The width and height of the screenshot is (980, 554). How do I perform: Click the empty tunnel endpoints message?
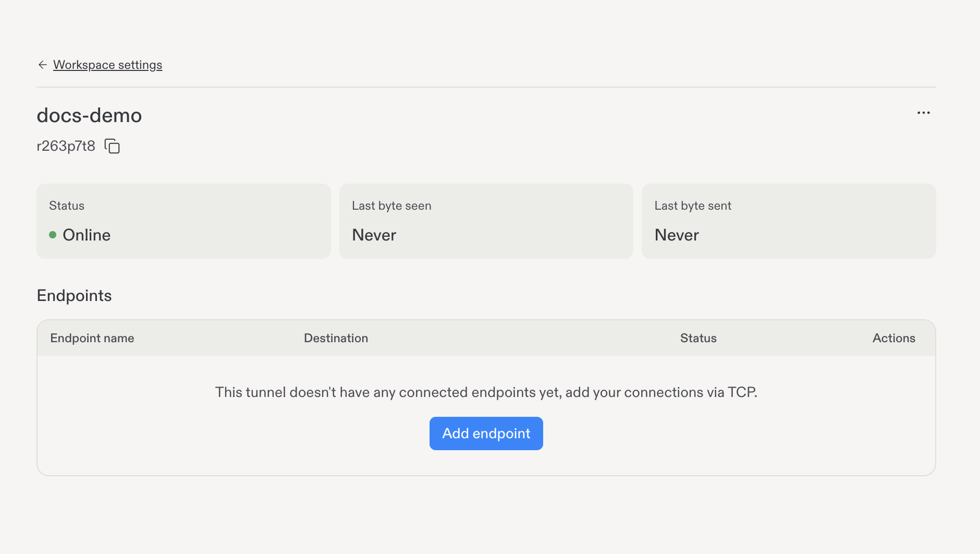[x=486, y=392]
